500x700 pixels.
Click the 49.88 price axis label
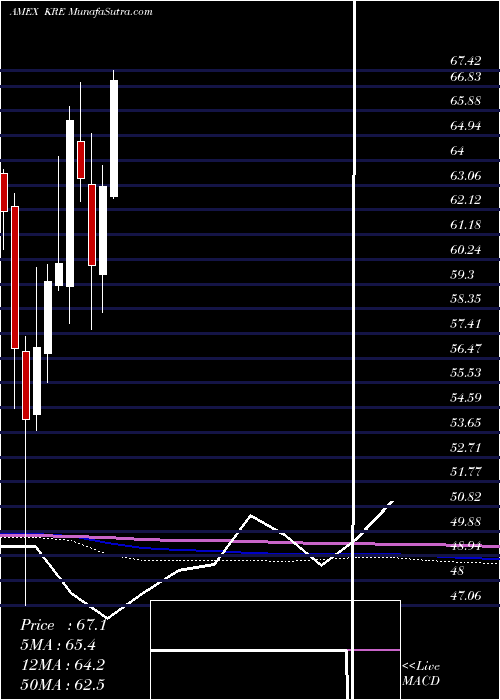point(464,521)
